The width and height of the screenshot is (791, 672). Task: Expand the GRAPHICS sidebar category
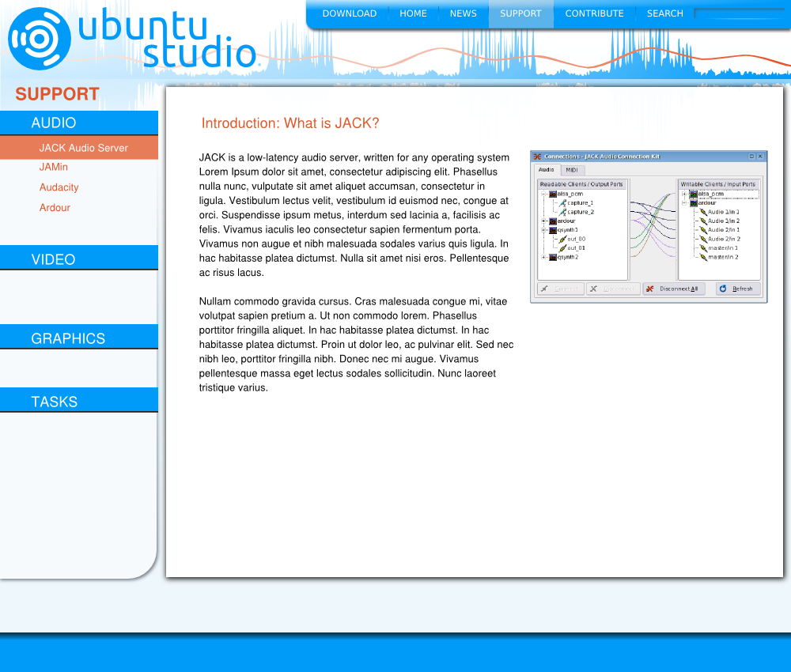point(78,338)
